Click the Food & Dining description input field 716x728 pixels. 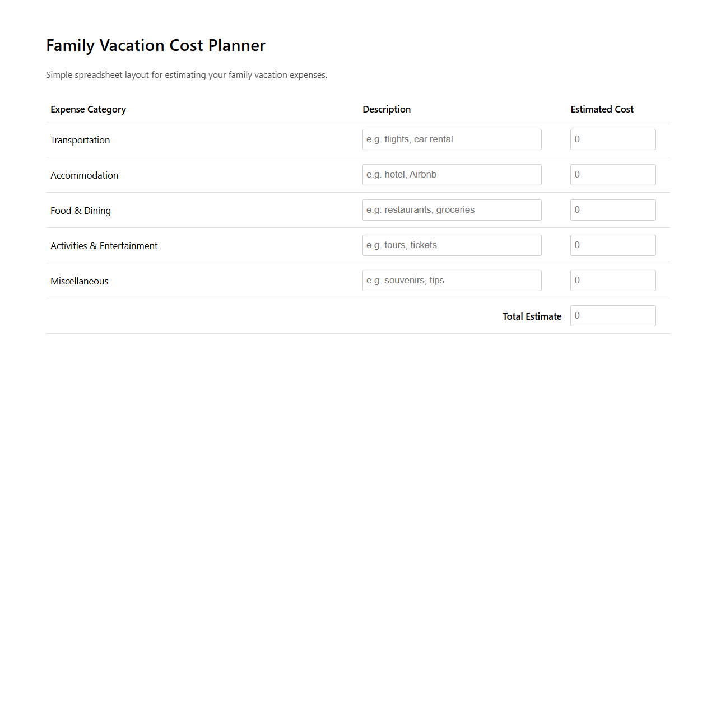[x=452, y=209]
